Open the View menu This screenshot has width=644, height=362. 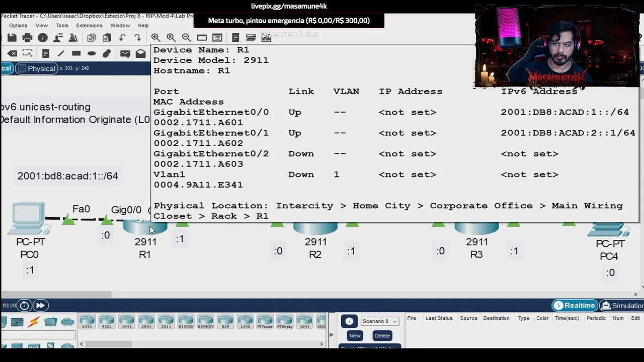click(42, 25)
